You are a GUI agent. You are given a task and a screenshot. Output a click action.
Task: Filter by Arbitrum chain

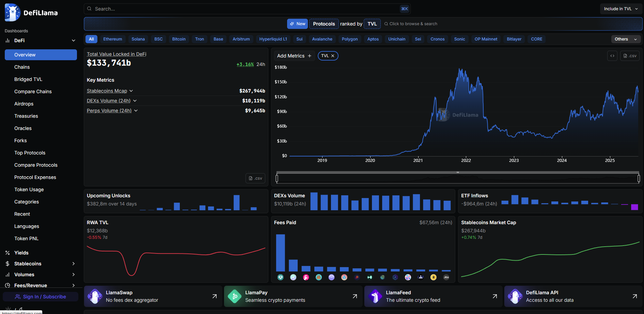pyautogui.click(x=241, y=39)
